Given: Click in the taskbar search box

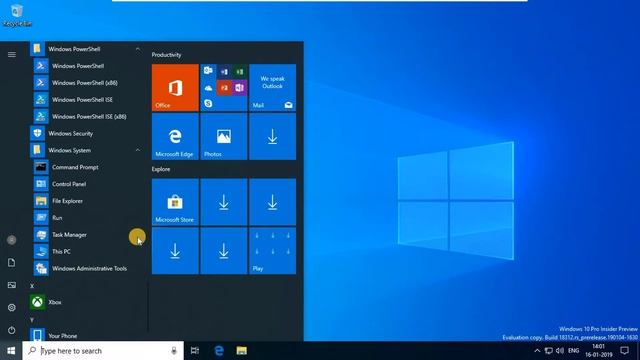Looking at the screenshot, I should pos(103,351).
